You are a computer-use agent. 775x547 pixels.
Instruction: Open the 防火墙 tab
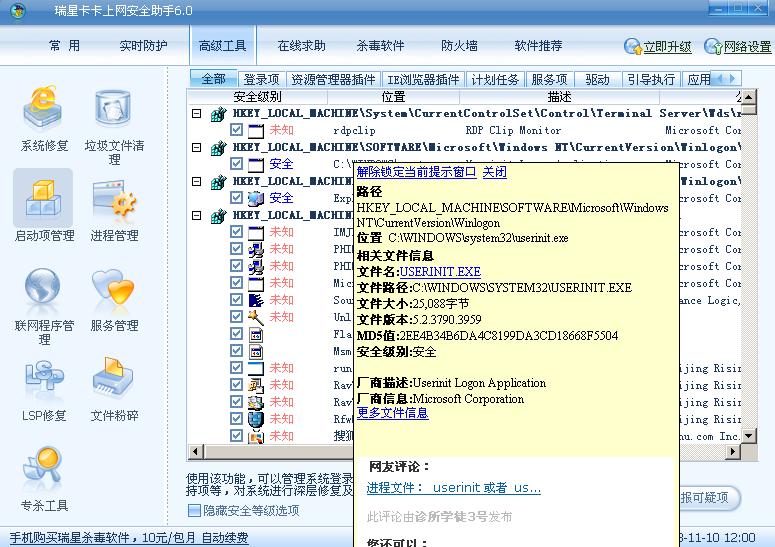pyautogui.click(x=459, y=46)
